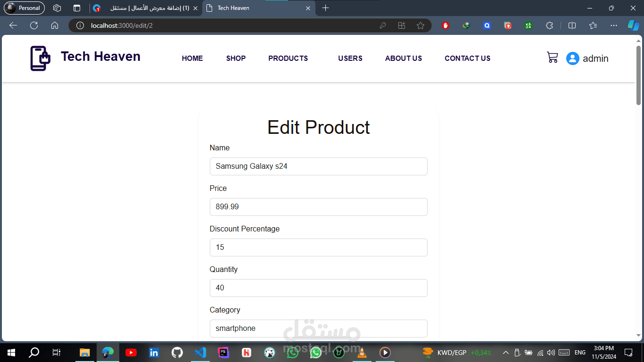This screenshot has width=644, height=362.
Task: Click the KWD/EGP currency widget
Action: pyautogui.click(x=457, y=352)
